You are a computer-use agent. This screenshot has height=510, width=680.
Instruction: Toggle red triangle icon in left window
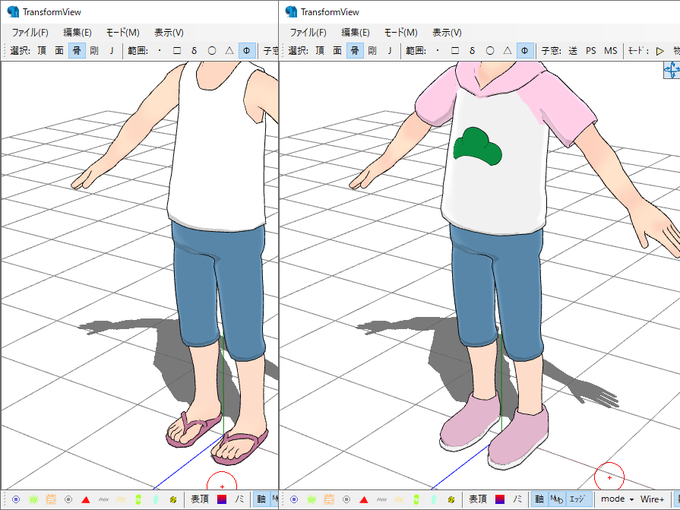[x=86, y=500]
